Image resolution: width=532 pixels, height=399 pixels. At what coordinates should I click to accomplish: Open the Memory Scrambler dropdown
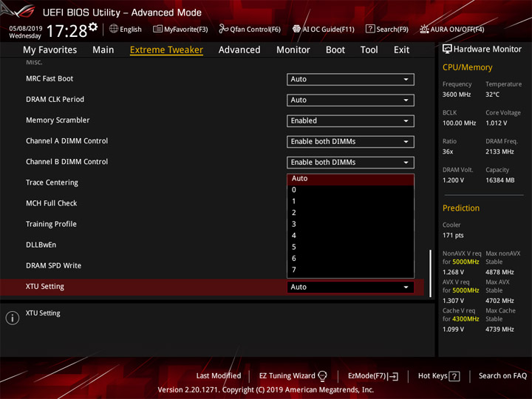click(x=350, y=121)
